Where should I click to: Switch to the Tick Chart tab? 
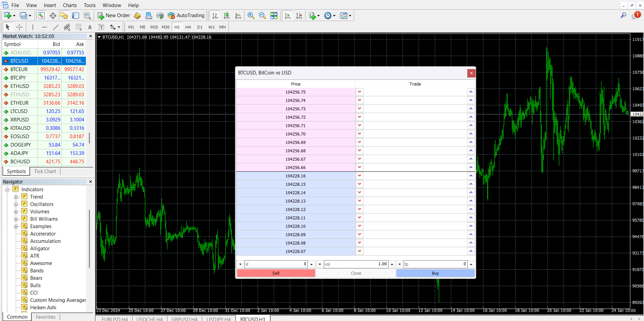45,171
